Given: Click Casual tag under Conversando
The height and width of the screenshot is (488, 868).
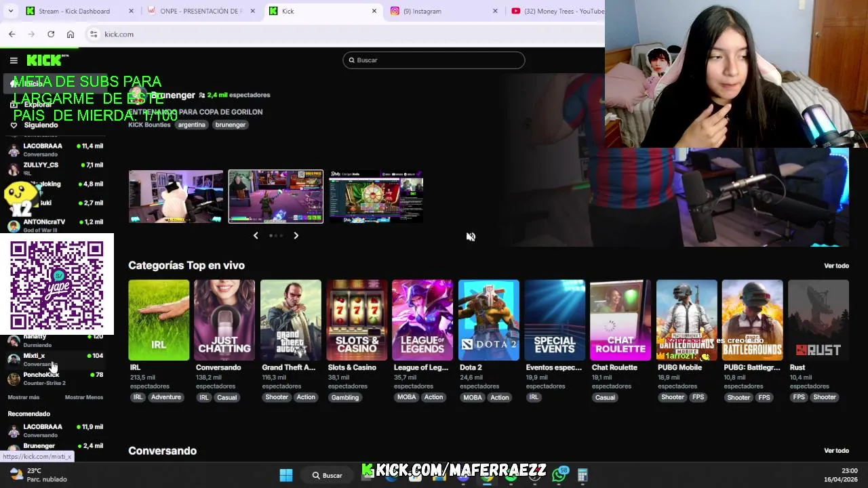Looking at the screenshot, I should click(x=226, y=397).
